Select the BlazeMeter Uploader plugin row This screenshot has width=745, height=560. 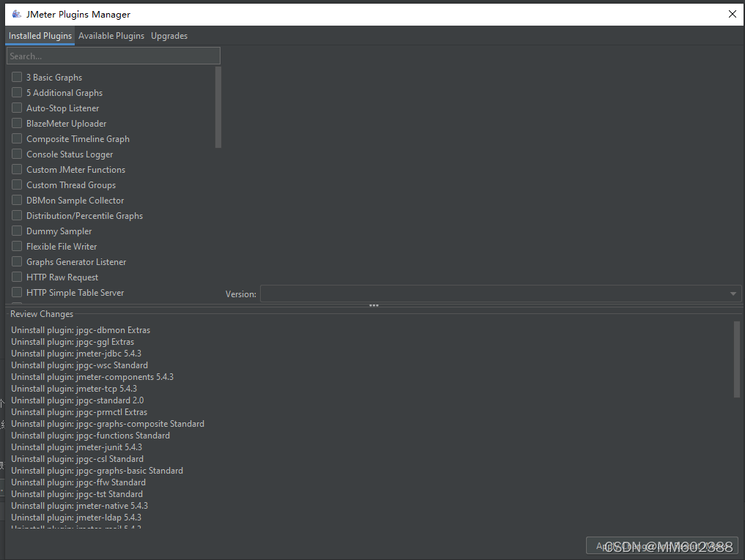point(66,124)
